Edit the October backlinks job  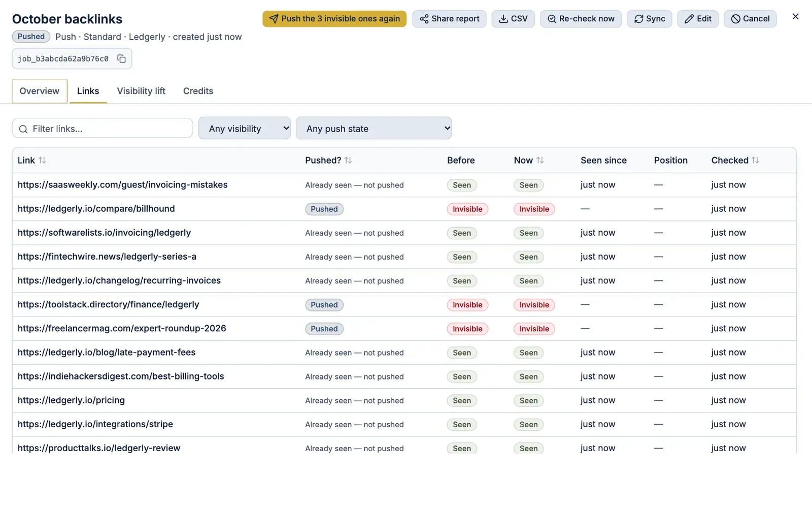click(698, 19)
